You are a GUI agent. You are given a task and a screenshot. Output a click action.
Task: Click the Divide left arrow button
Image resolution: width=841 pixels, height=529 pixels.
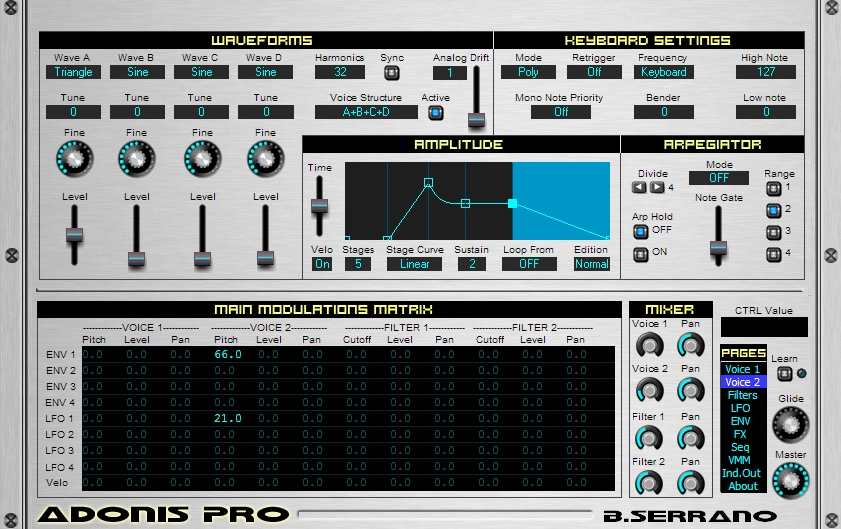coord(639,187)
